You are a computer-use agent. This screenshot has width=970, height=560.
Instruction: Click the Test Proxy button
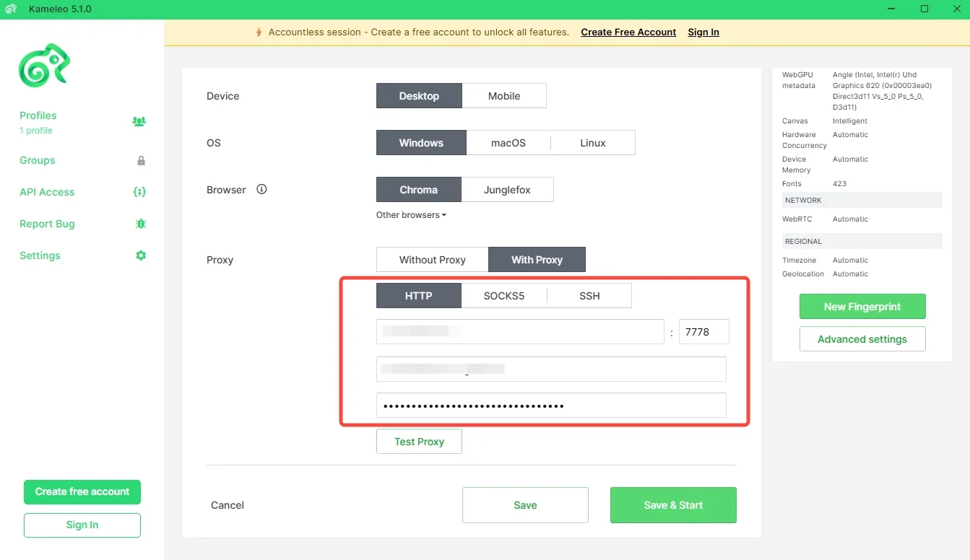click(419, 442)
